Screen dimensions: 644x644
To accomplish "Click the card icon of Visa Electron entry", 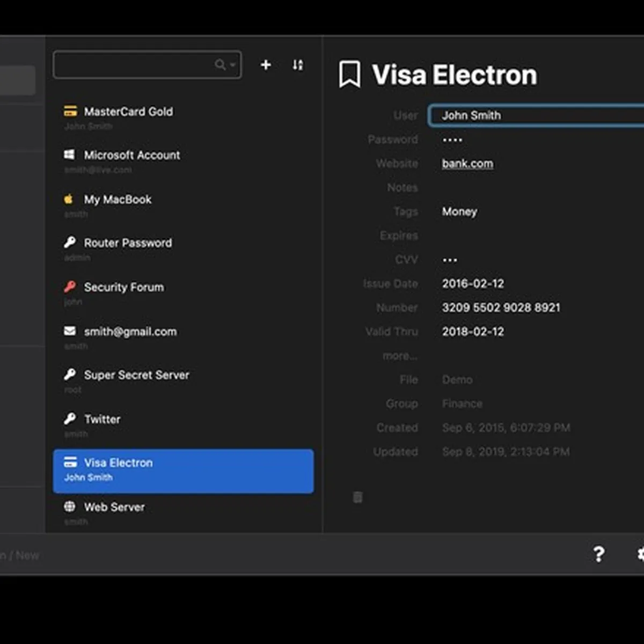I will [70, 462].
